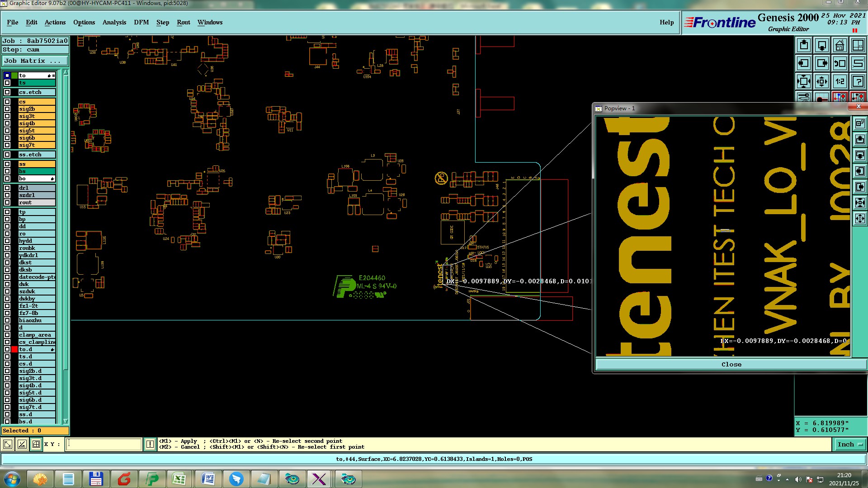Toggle display box of layer biaozhu
This screenshot has height=488, width=868.
point(7,320)
